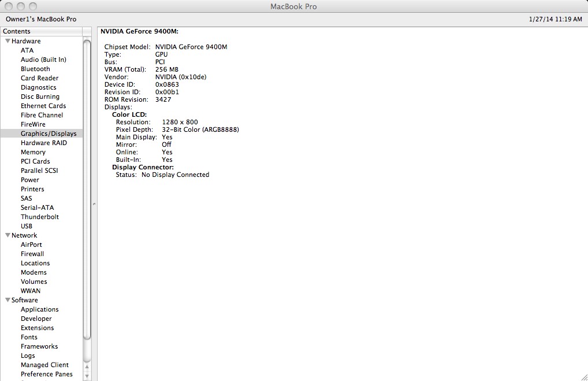588x381 pixels.
Task: Collapse the Network section triangle
Action: coord(8,235)
